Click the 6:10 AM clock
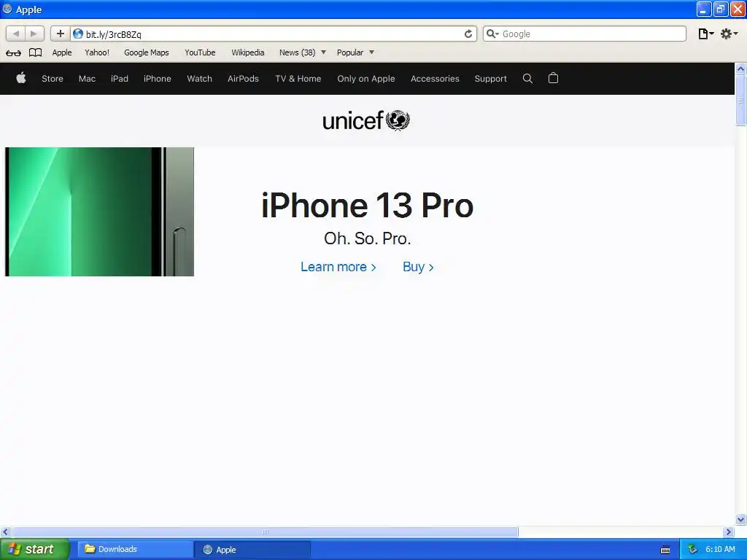 click(x=720, y=550)
